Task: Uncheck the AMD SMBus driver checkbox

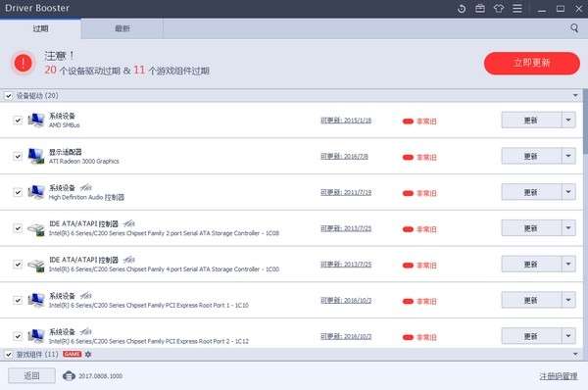Action: click(x=18, y=121)
